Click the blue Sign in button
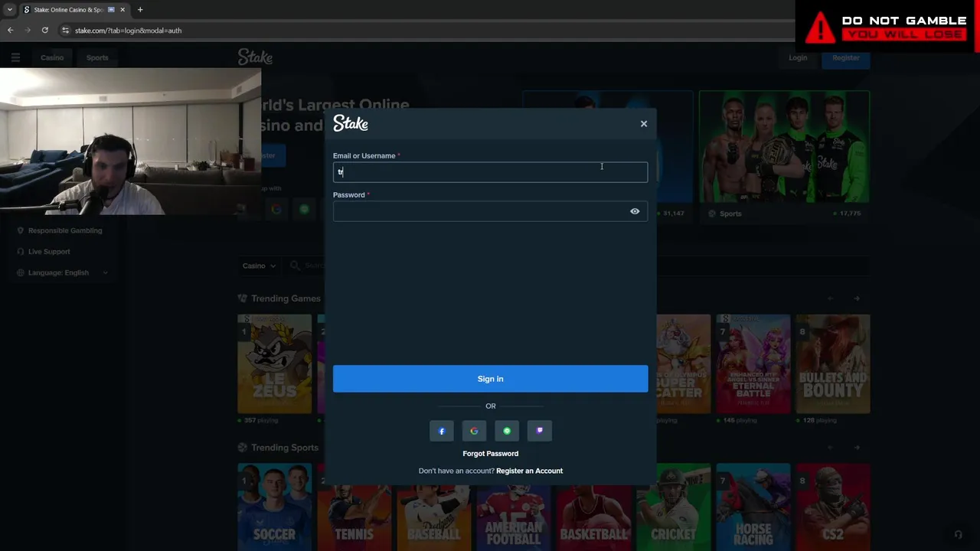Screen dimensions: 980x551 tap(490, 379)
